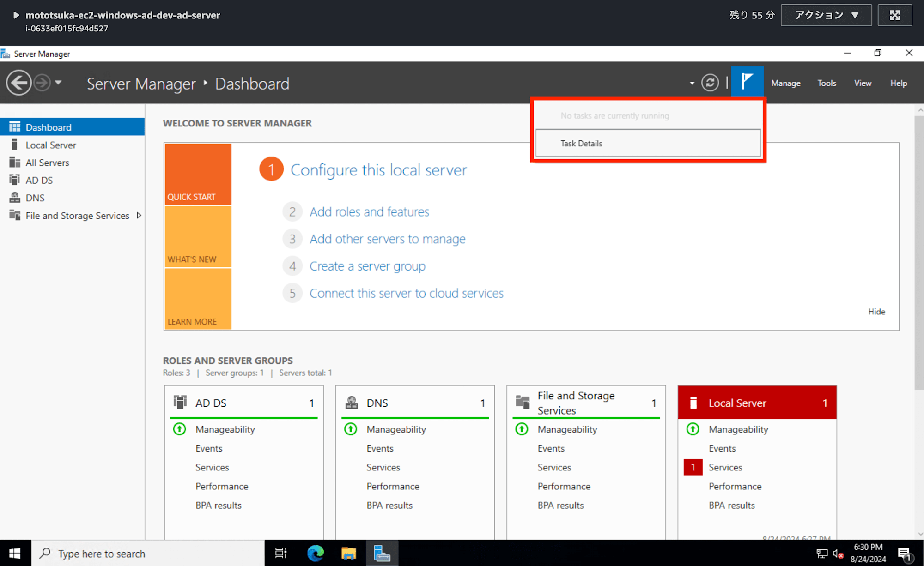
Task: Select DNS in the left sidebar
Action: click(x=73, y=198)
